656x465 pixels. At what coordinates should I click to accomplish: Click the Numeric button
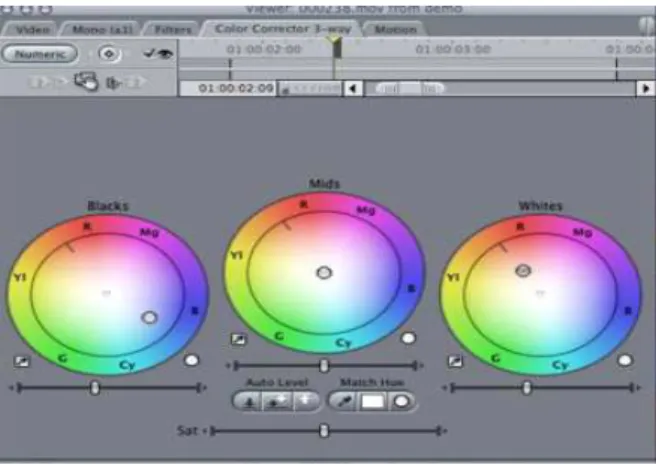[40, 54]
